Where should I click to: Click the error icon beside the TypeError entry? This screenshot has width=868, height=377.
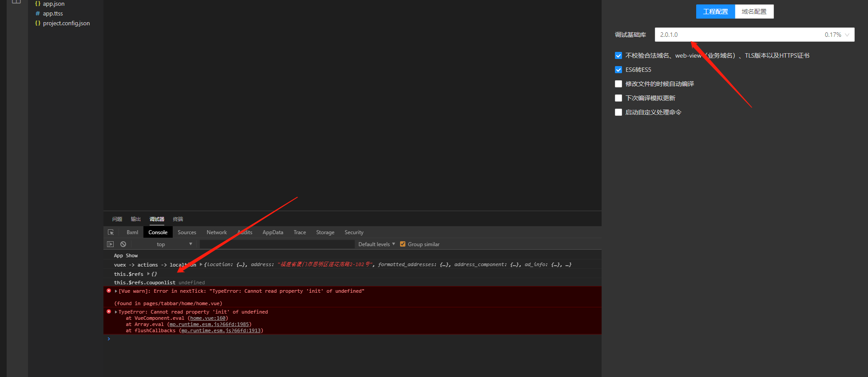pyautogui.click(x=109, y=312)
